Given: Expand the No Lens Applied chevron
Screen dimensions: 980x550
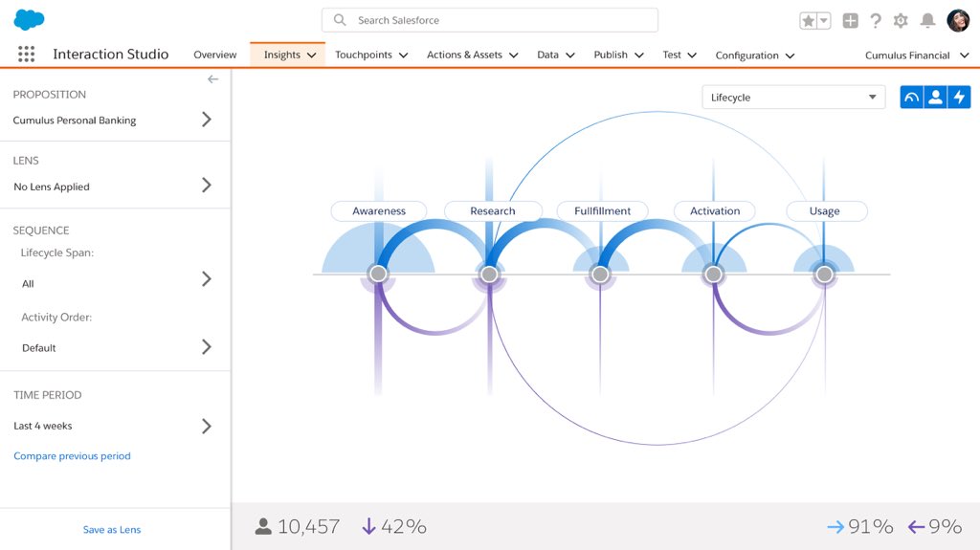Looking at the screenshot, I should tap(207, 185).
